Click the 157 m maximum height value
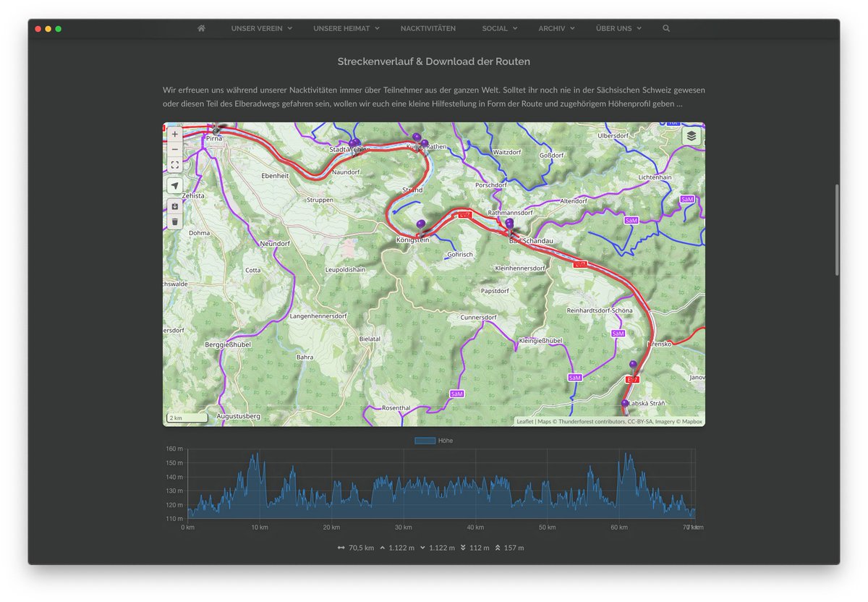Image resolution: width=868 pixels, height=602 pixels. pyautogui.click(x=514, y=548)
